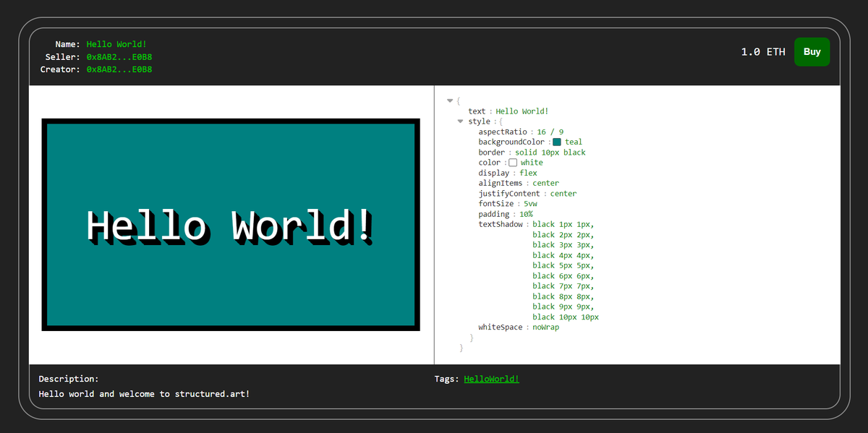
Task: Click the display flex row
Action: 508,173
